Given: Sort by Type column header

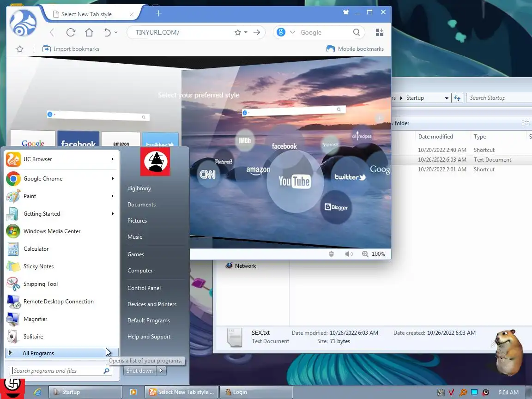Looking at the screenshot, I should 480,137.
